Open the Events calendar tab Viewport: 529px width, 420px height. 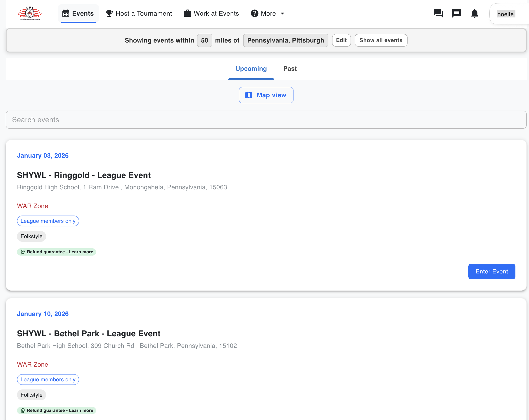coord(78,14)
